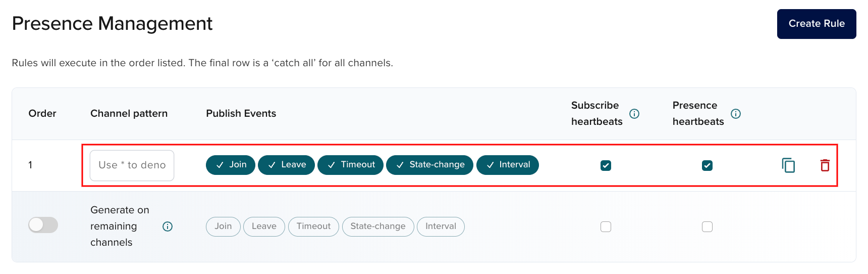Deselect the Join event chip

[231, 165]
